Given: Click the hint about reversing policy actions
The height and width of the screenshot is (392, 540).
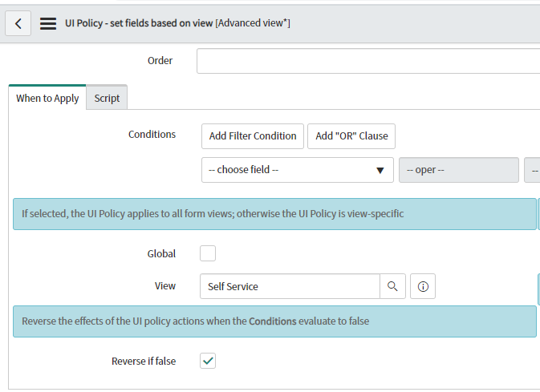Looking at the screenshot, I should pos(275,321).
